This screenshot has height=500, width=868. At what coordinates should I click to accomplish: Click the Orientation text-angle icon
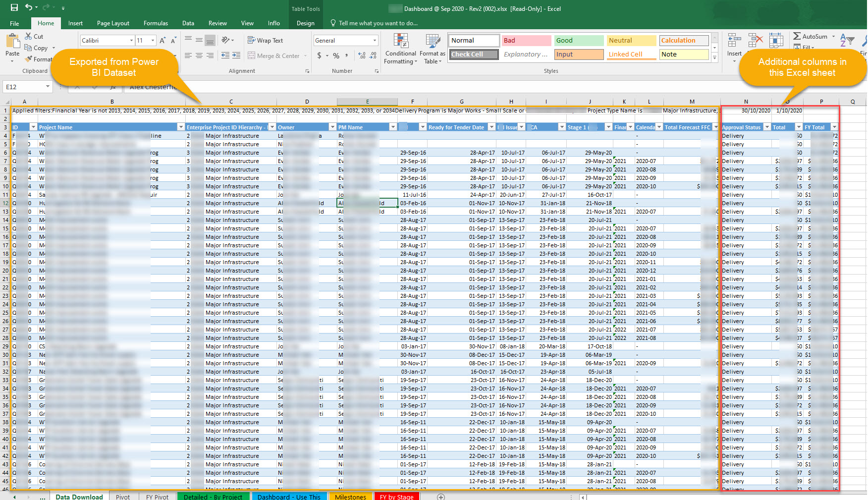point(226,40)
